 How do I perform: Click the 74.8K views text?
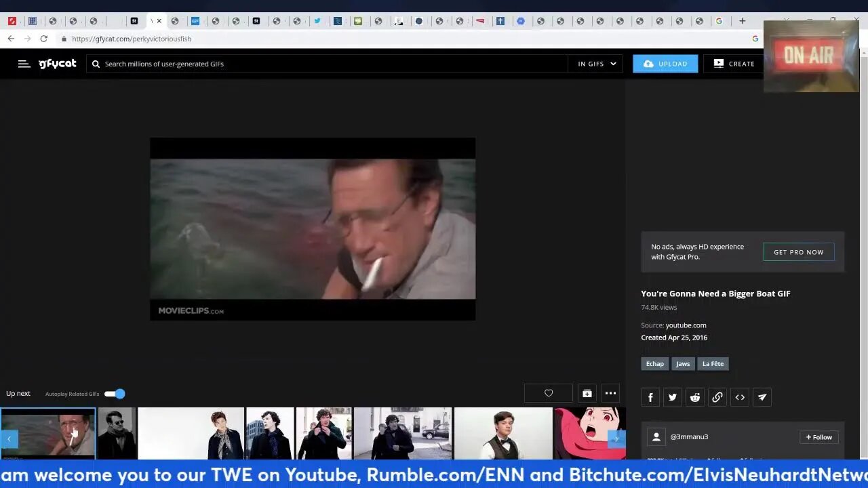pos(659,308)
